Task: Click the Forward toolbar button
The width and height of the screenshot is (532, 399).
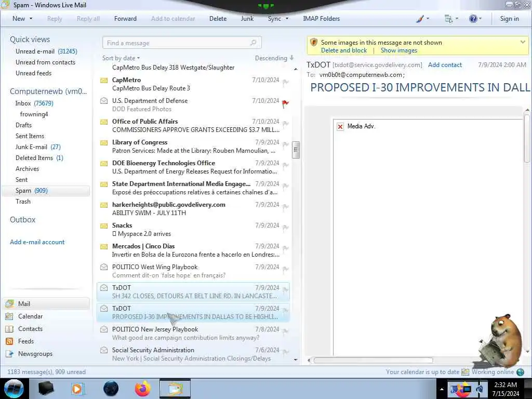Action: tap(125, 19)
